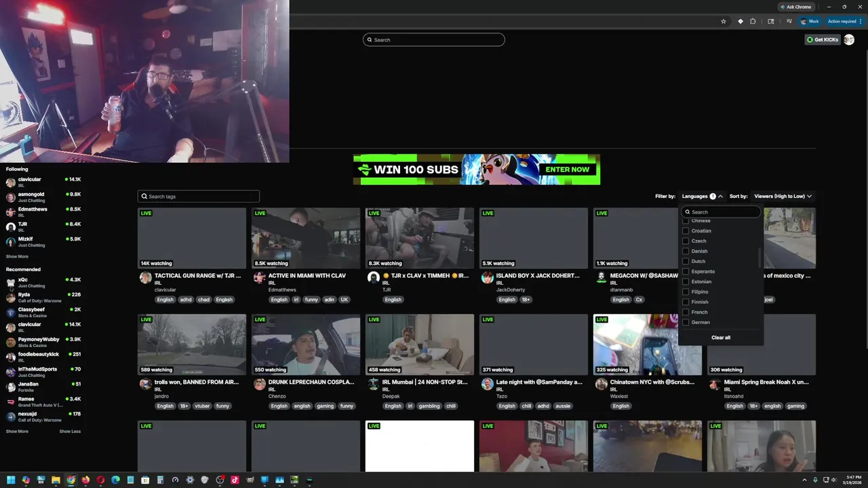The width and height of the screenshot is (868, 488).
Task: Click the language list scrollbar thumb
Action: point(759,258)
